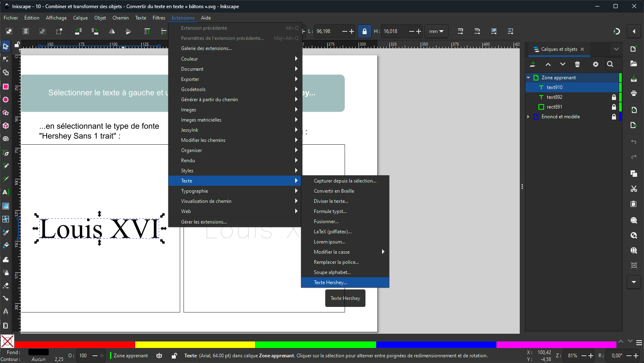
Task: Toggle guide lock at ruler corner
Action: (x=17, y=45)
